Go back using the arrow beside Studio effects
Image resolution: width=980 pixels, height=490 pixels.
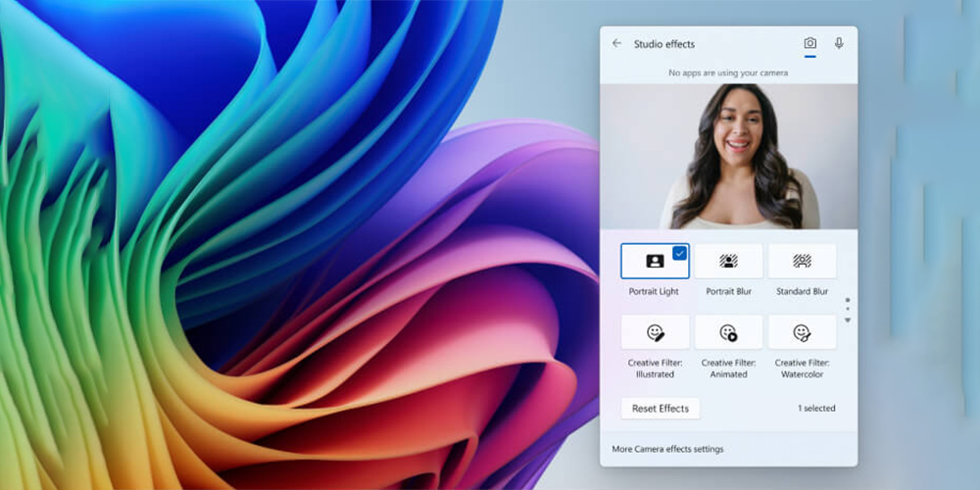(616, 43)
